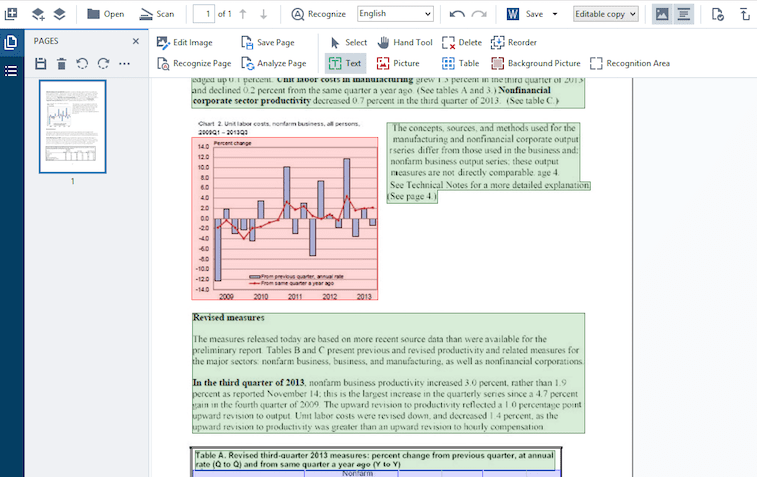Select the Background Picture tool
757x477 pixels.
pos(535,63)
